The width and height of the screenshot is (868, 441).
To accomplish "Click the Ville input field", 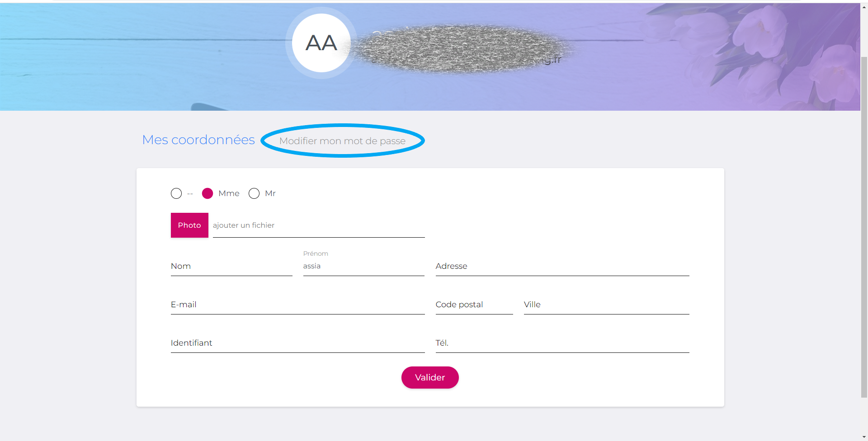I will click(606, 305).
